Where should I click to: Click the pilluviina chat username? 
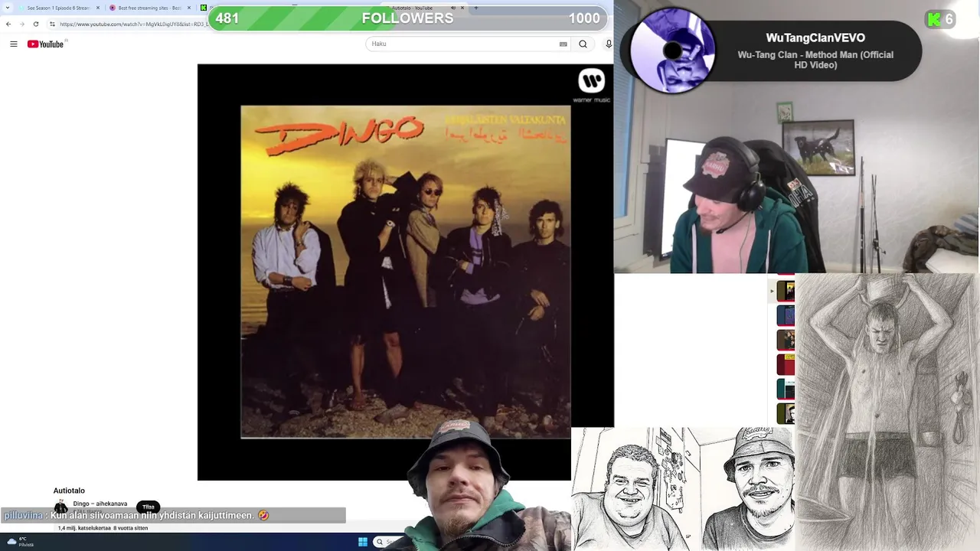[23, 516]
